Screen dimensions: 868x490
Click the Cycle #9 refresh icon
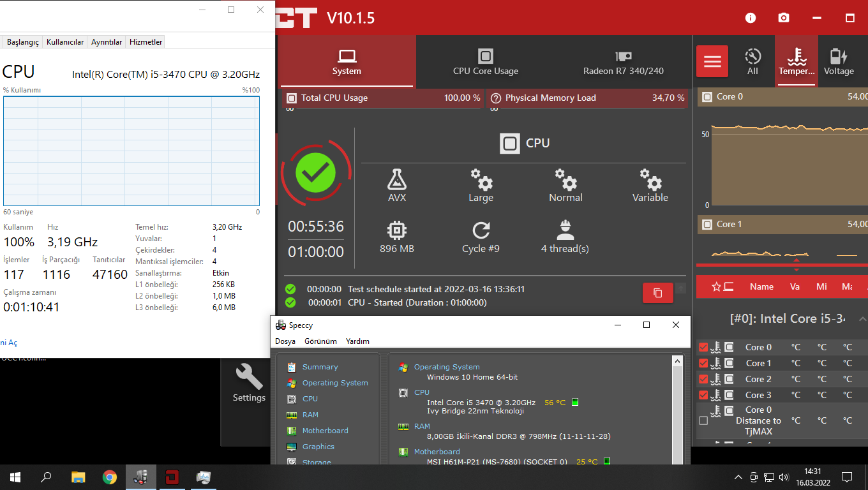click(481, 230)
